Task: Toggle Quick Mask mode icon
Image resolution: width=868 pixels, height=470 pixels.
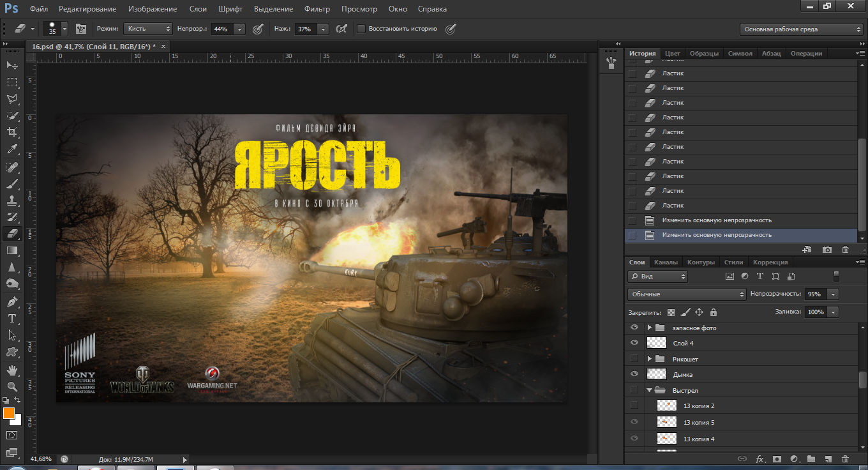Action: 11,435
